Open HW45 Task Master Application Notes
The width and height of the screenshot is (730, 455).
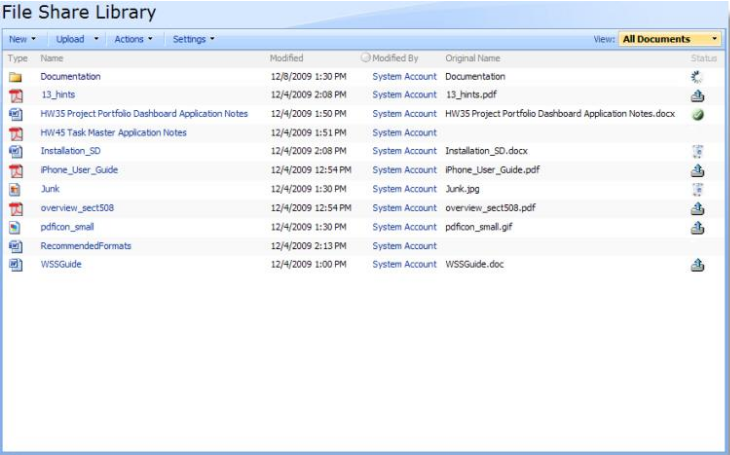pyautogui.click(x=113, y=133)
